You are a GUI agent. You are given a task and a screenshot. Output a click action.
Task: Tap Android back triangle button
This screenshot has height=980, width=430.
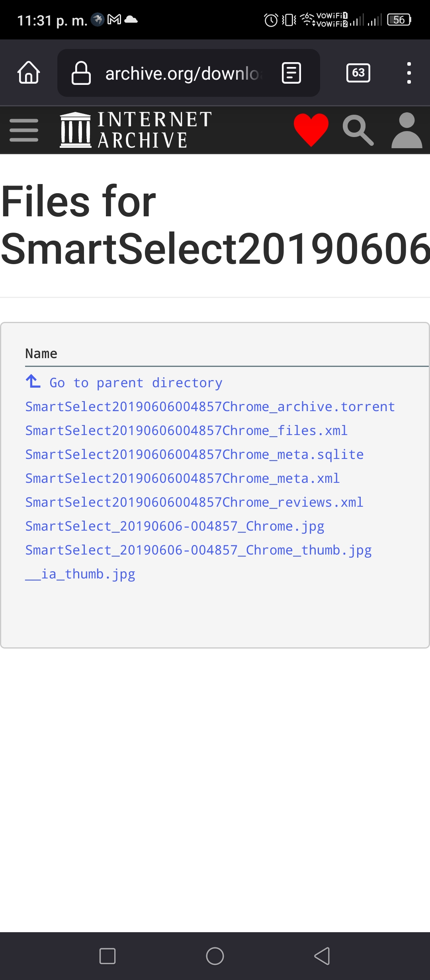[x=322, y=956]
